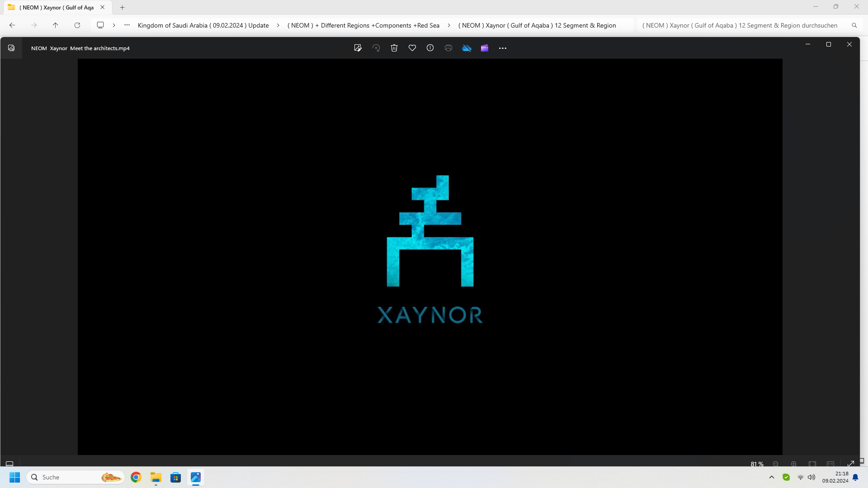
Task: Open the Windows Start menu
Action: coord(14,477)
